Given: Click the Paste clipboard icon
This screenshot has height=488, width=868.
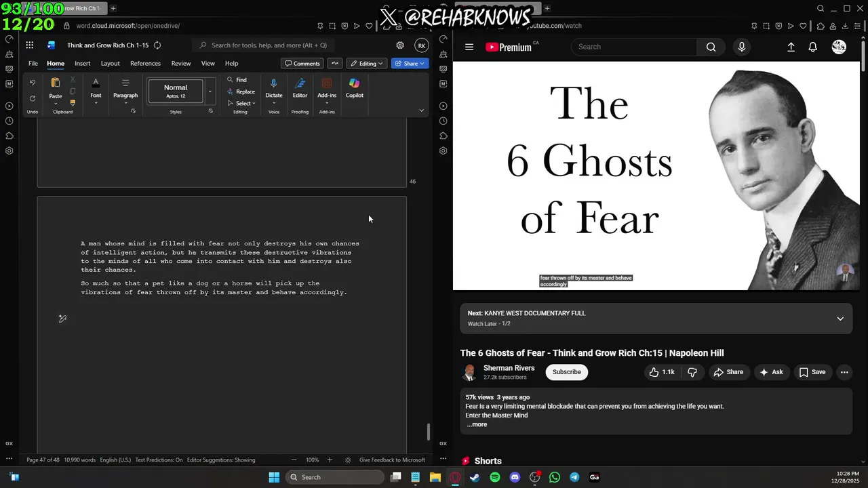Looking at the screenshot, I should [56, 83].
